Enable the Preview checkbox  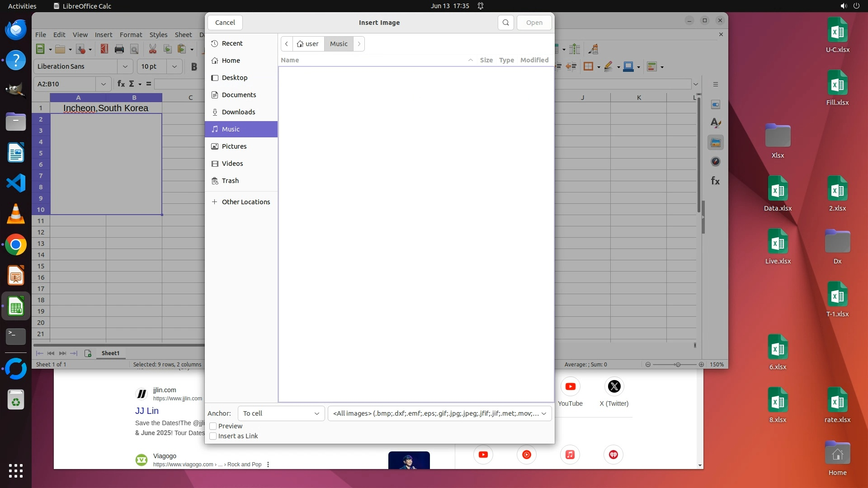(213, 426)
